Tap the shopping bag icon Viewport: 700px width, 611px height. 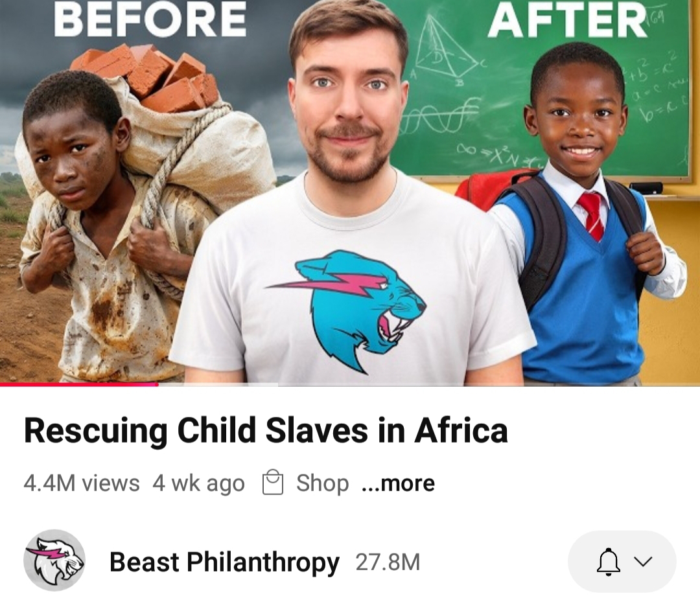pyautogui.click(x=273, y=483)
